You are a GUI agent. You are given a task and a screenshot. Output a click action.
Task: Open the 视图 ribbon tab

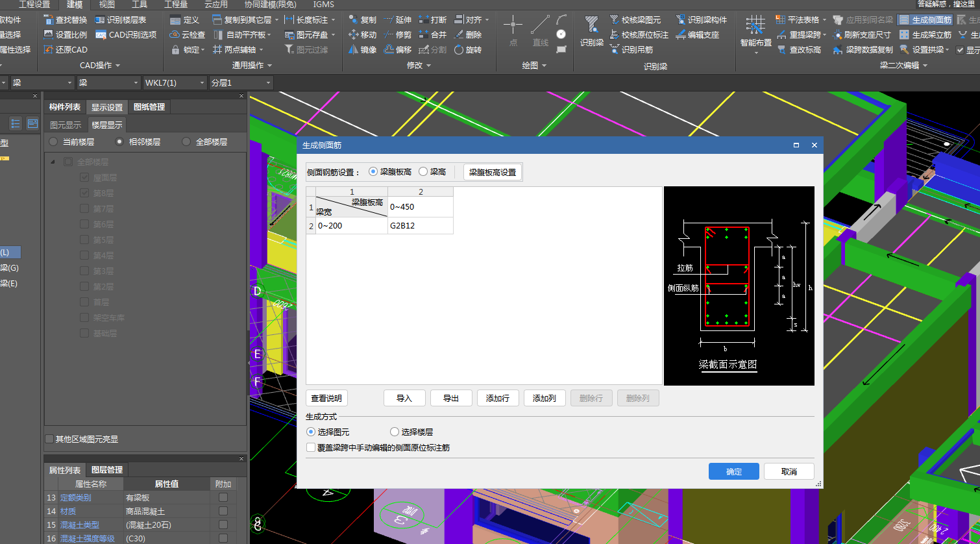[107, 5]
